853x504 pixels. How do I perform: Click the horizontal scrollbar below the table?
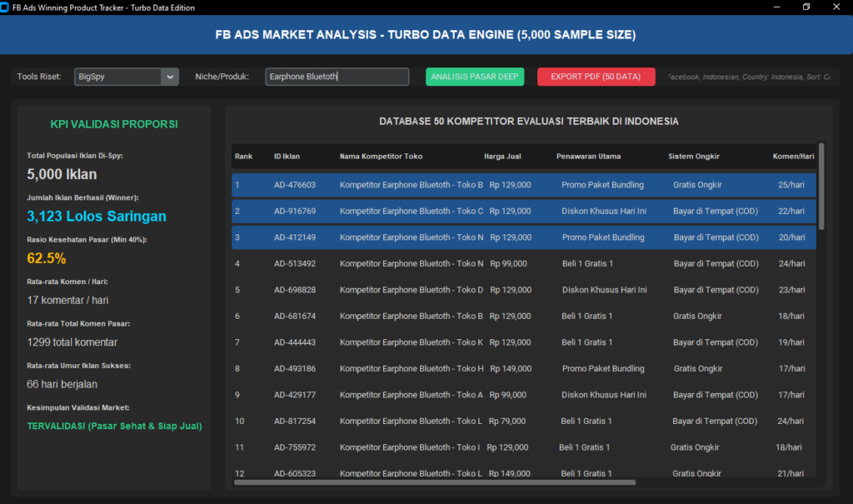click(x=434, y=482)
